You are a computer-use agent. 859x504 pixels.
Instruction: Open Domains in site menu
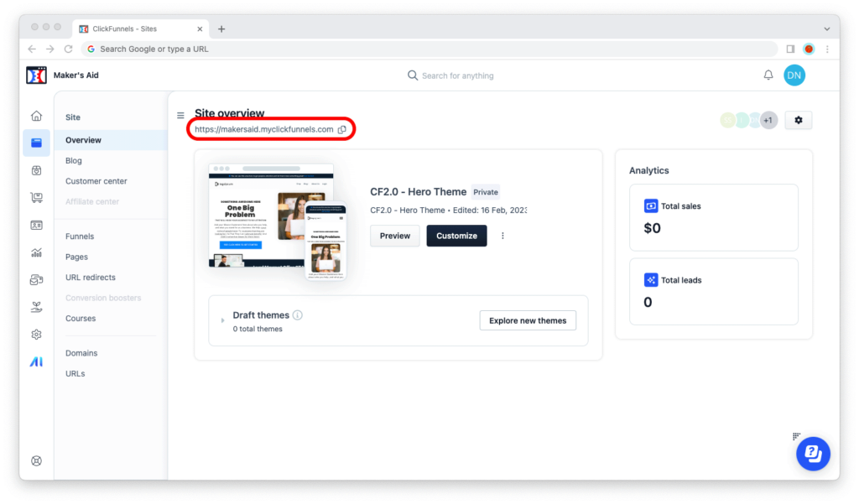(81, 353)
